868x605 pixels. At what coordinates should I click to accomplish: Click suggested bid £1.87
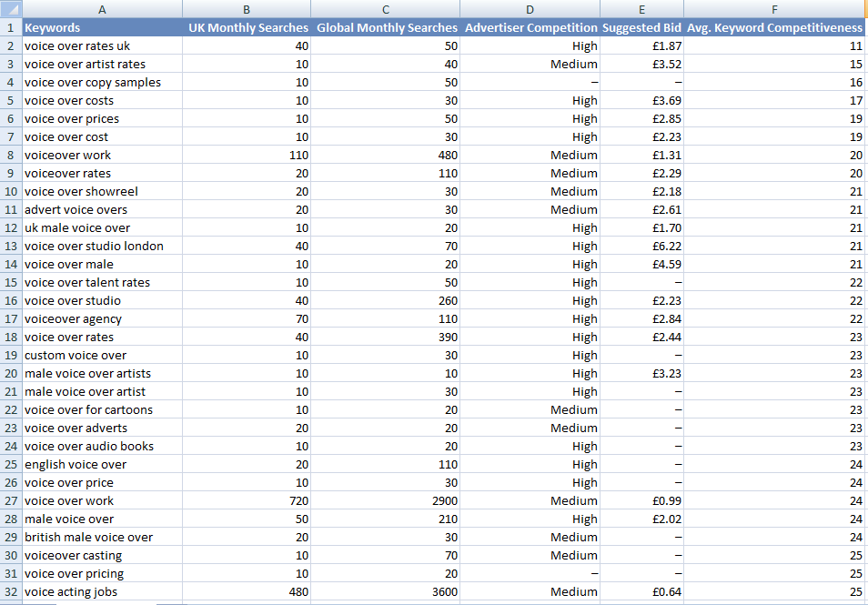pos(641,45)
